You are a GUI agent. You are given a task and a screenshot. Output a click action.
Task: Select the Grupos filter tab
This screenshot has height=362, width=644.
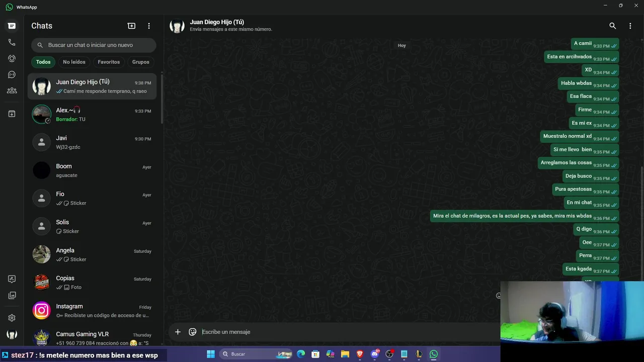coord(141,62)
